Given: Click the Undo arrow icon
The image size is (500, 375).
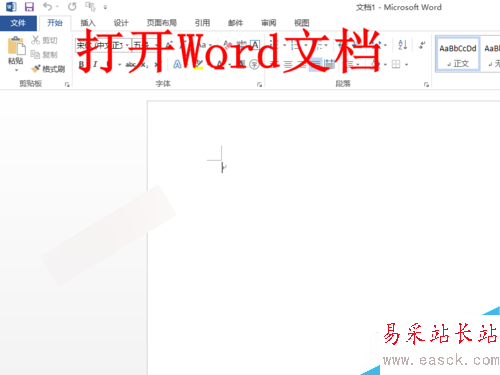Looking at the screenshot, I should 47,6.
